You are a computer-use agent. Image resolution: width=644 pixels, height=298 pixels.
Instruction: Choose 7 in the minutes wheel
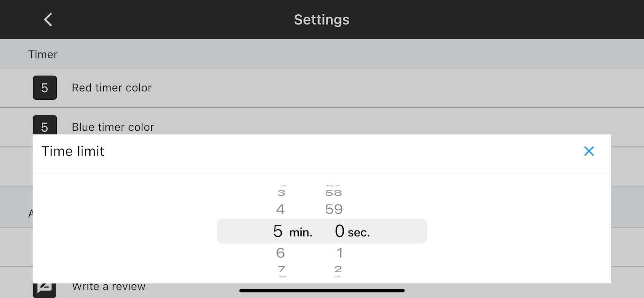[x=281, y=269]
